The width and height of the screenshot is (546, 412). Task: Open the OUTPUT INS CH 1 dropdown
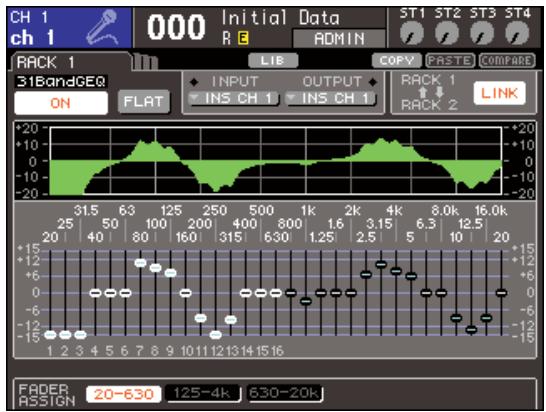pyautogui.click(x=330, y=99)
